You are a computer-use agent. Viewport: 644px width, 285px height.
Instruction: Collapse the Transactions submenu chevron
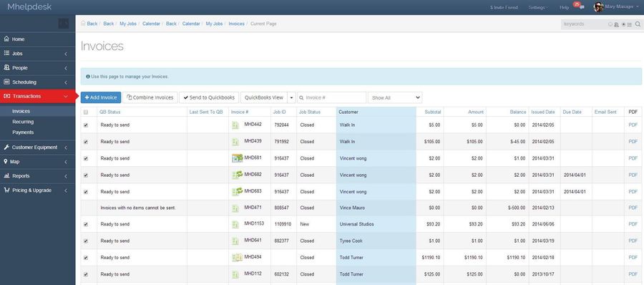click(x=66, y=96)
